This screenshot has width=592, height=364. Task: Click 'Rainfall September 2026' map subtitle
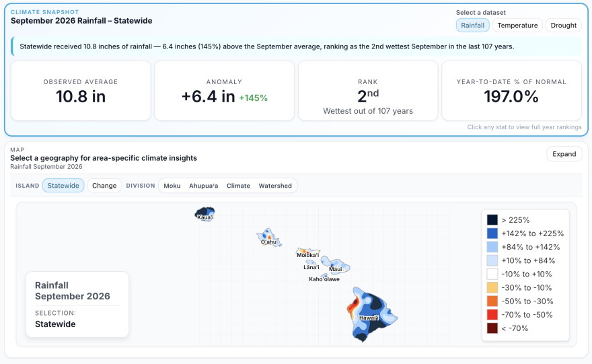point(46,166)
